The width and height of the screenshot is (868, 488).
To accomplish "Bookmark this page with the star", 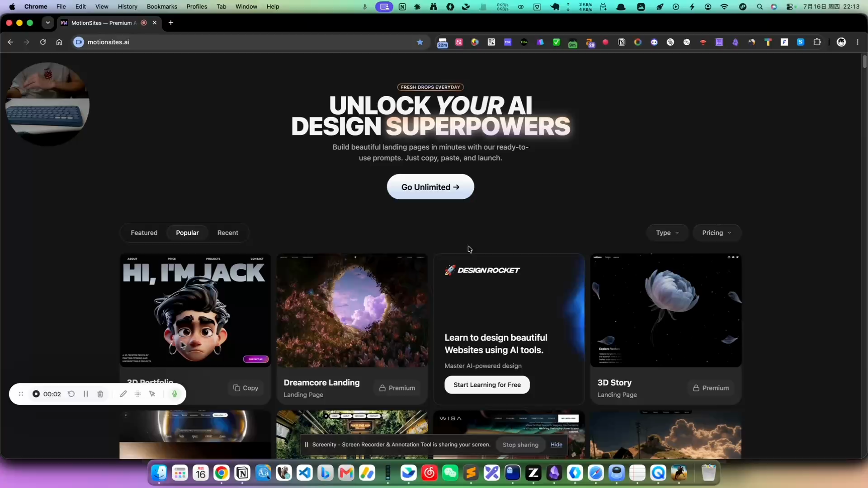I will 420,42.
